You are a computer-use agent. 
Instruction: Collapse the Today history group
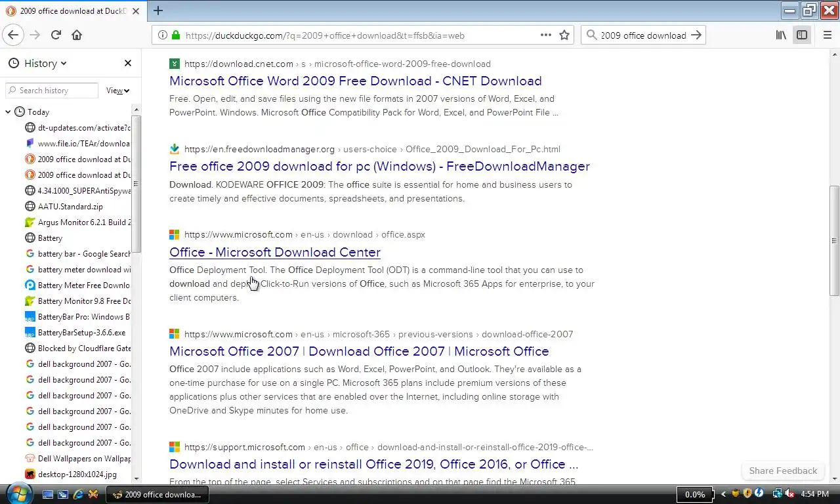point(8,112)
